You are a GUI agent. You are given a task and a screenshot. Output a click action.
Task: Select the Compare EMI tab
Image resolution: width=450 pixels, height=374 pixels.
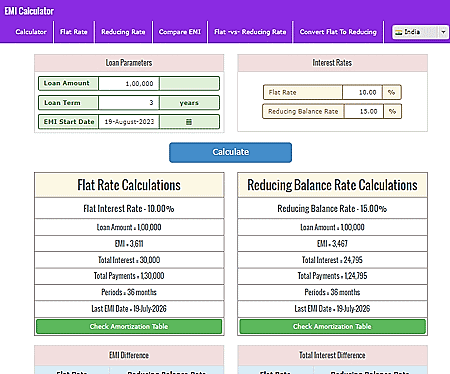point(180,32)
